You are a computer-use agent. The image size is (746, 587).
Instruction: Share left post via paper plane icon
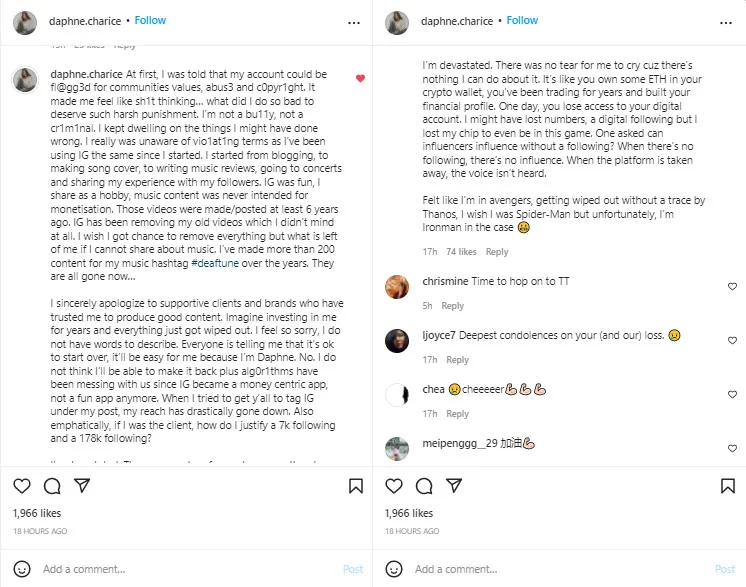pos(85,486)
